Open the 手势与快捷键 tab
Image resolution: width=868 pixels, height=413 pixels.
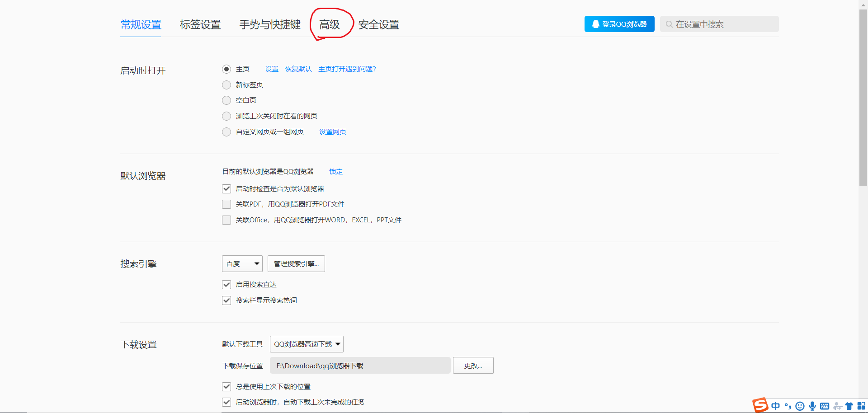270,24
